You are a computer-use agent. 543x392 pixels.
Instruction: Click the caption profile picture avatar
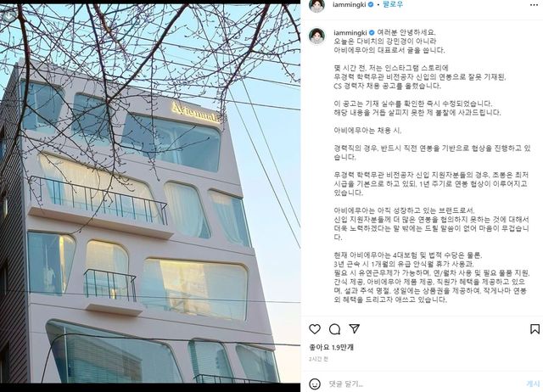point(316,36)
